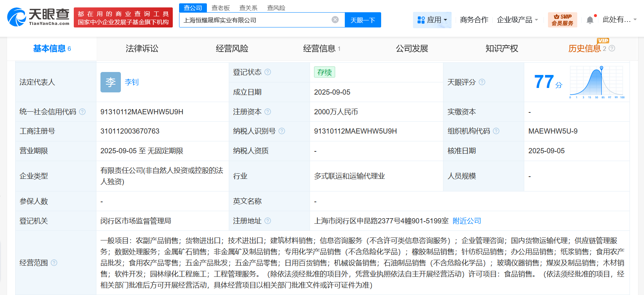This screenshot has width=644, height=295.
Task: Clear the search box text
Action: coord(335,20)
